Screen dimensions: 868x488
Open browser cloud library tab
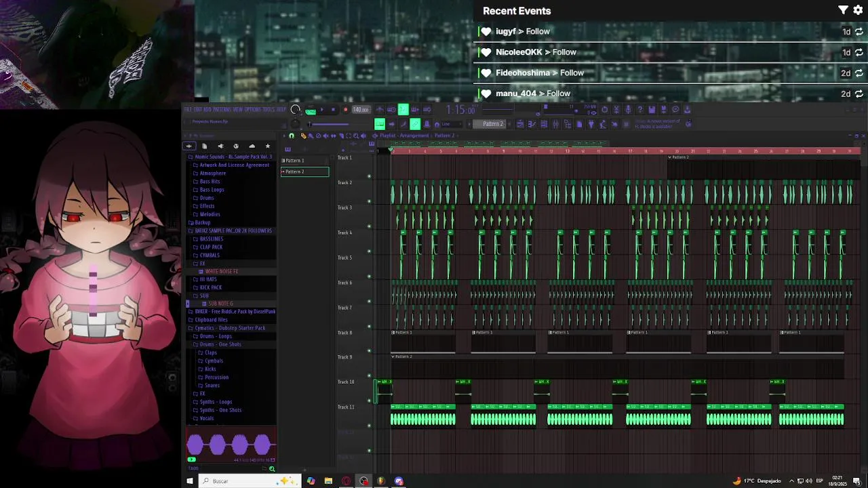252,146
